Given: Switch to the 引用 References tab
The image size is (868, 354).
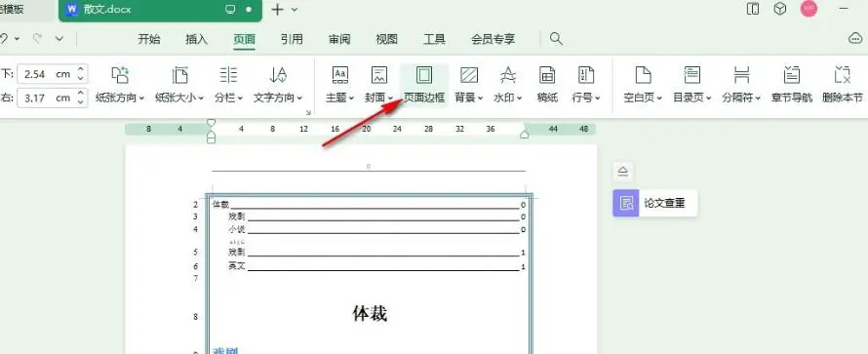Looking at the screenshot, I should coord(292,39).
